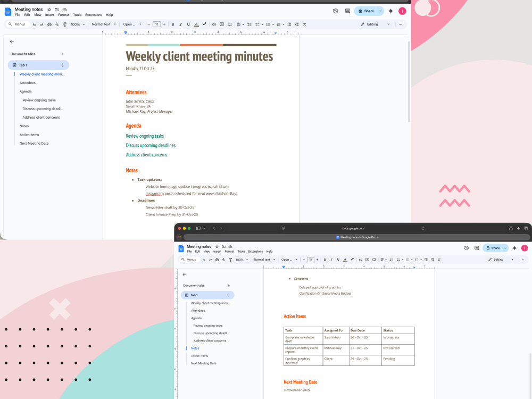The width and height of the screenshot is (532, 399).
Task: Reload page in lower Safari window
Action: (423, 229)
